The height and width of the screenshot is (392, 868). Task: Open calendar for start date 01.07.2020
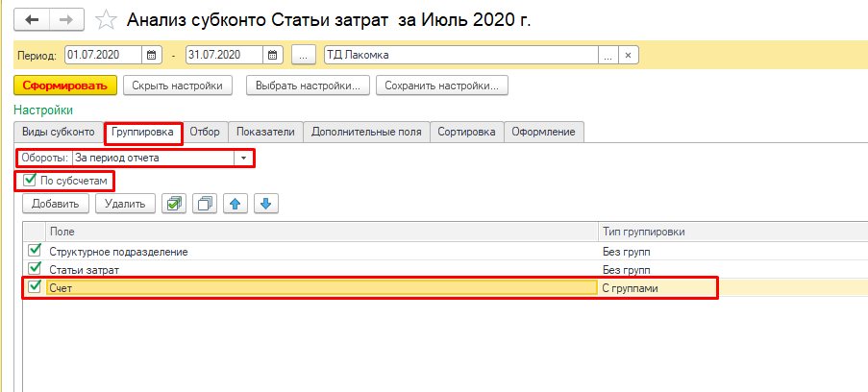coord(151,55)
